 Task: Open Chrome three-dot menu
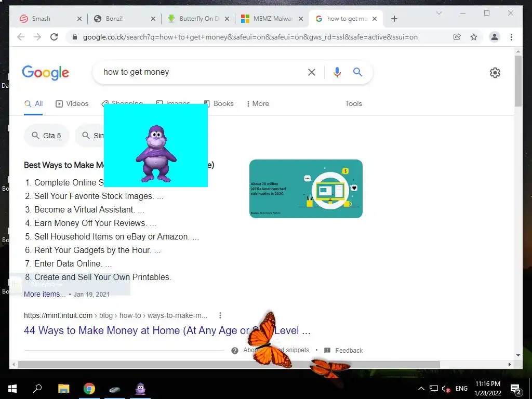[511, 37]
